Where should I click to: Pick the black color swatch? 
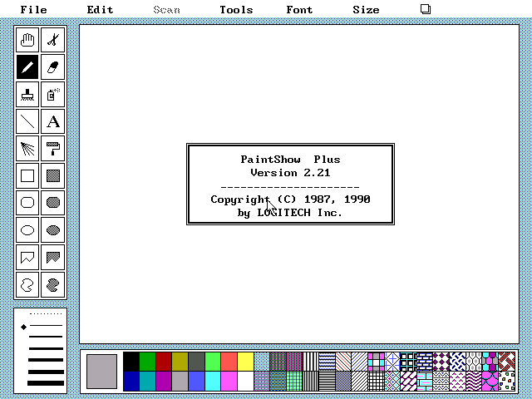131,362
